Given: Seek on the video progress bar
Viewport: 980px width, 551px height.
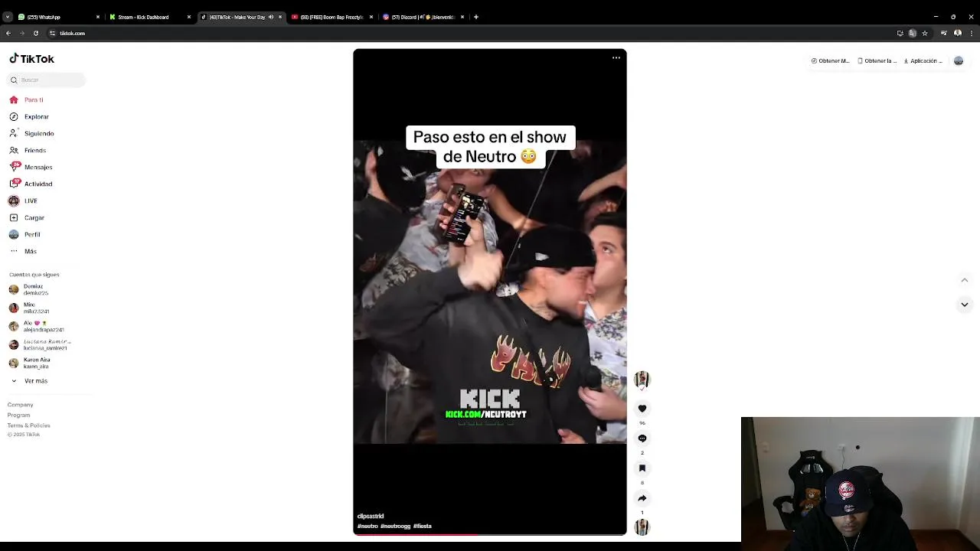Looking at the screenshot, I should [x=490, y=534].
